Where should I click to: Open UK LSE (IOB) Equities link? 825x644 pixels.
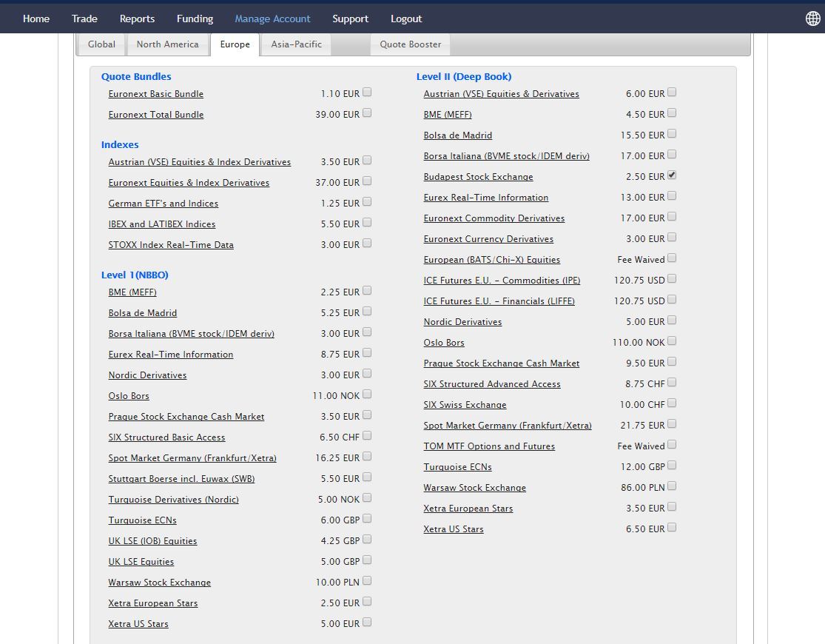[x=152, y=541]
